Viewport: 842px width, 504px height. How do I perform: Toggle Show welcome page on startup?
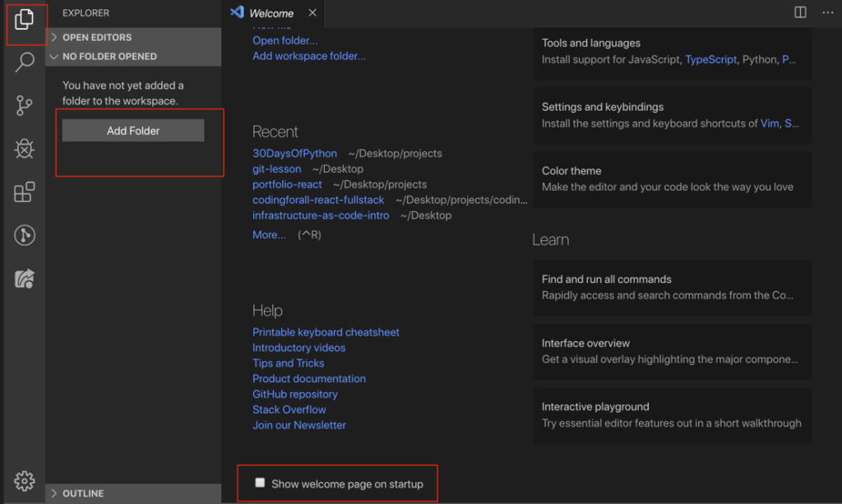click(260, 483)
